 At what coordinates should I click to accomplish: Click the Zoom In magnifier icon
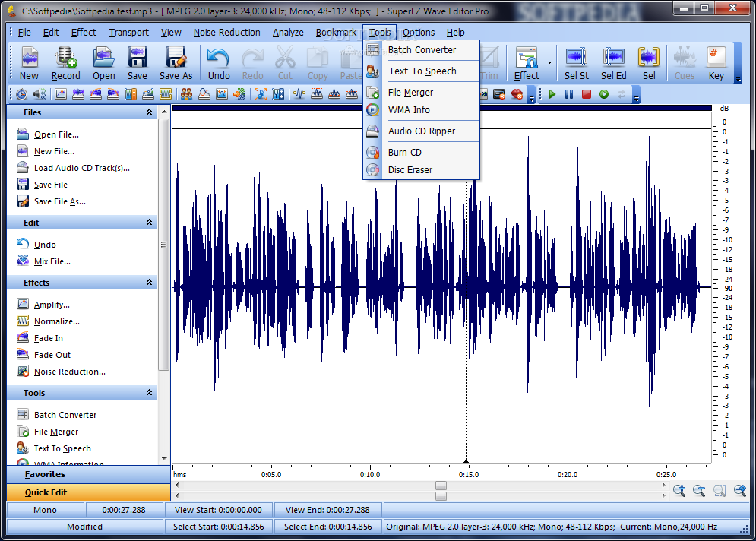pyautogui.click(x=679, y=491)
